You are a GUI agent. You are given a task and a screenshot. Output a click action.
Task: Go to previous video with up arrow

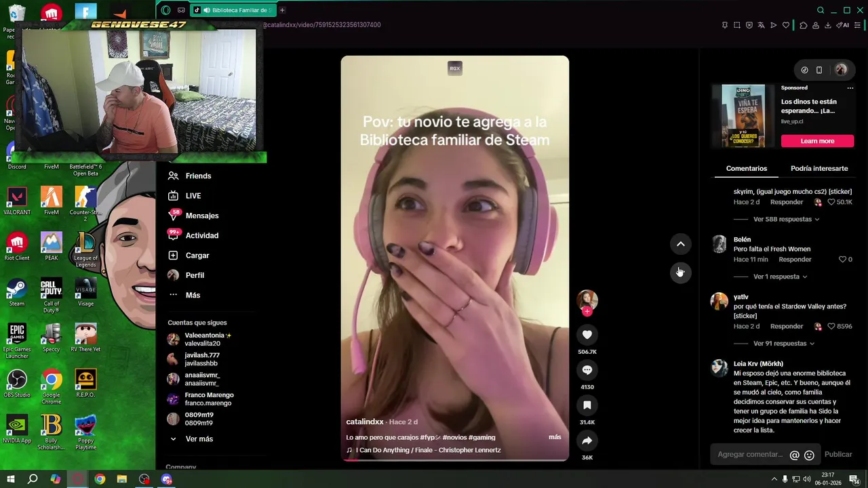[x=680, y=244]
